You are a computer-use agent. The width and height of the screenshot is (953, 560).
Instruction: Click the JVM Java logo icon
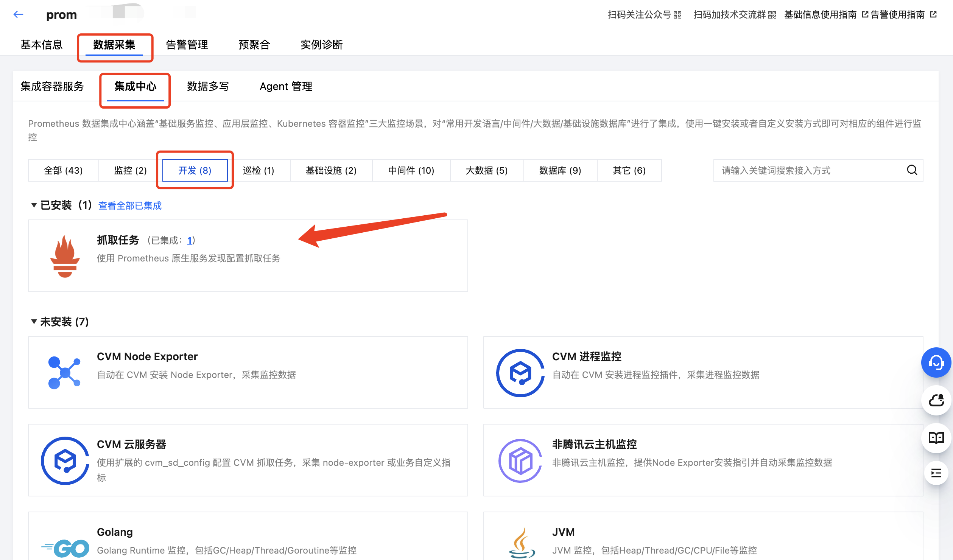pyautogui.click(x=521, y=544)
